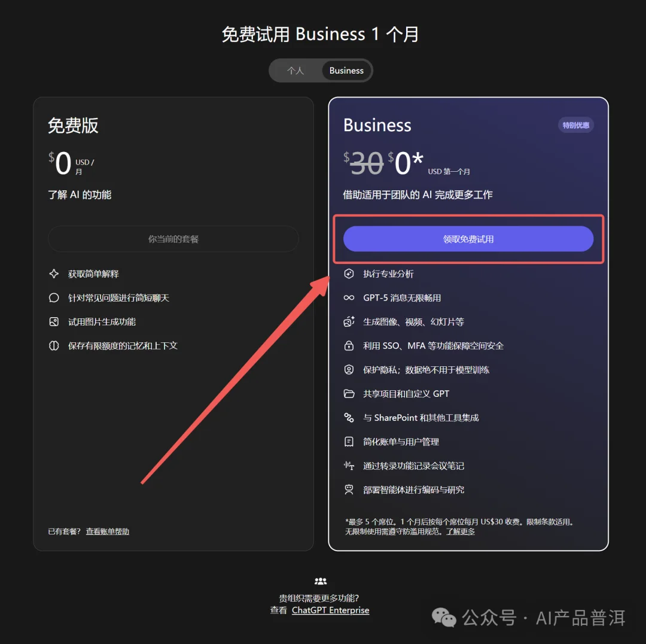
Task: Click the chat bubble icon for 简短聊天
Action: (x=54, y=297)
